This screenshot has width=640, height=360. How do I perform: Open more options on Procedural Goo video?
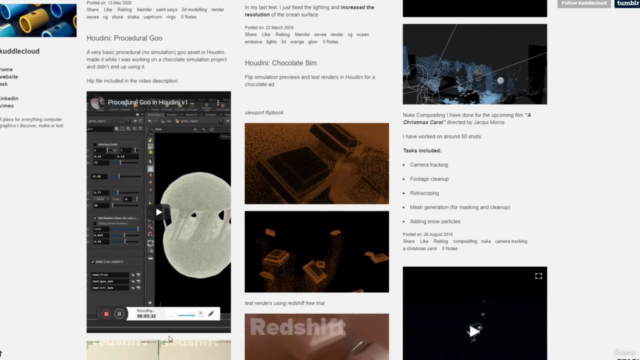pos(218,102)
